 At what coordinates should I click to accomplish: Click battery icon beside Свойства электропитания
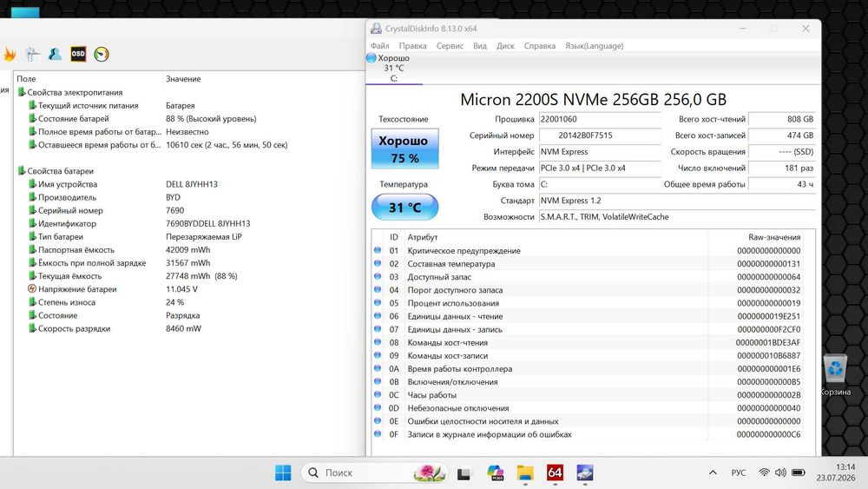pos(22,92)
